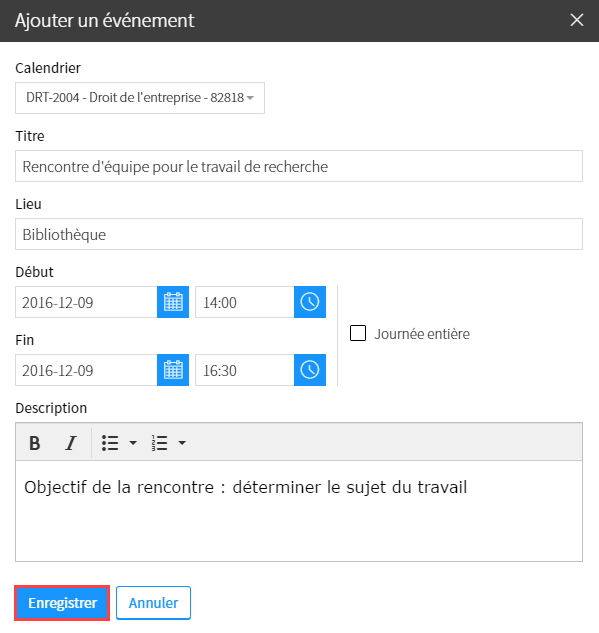Open the end date calendar picker
Viewport: 599px width, 633px height.
[x=173, y=370]
